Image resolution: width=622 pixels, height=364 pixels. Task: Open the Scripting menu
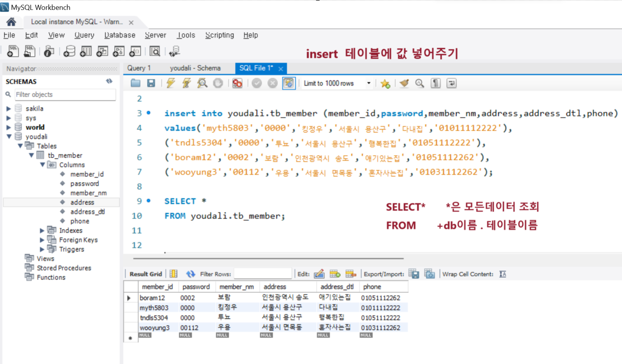[220, 35]
